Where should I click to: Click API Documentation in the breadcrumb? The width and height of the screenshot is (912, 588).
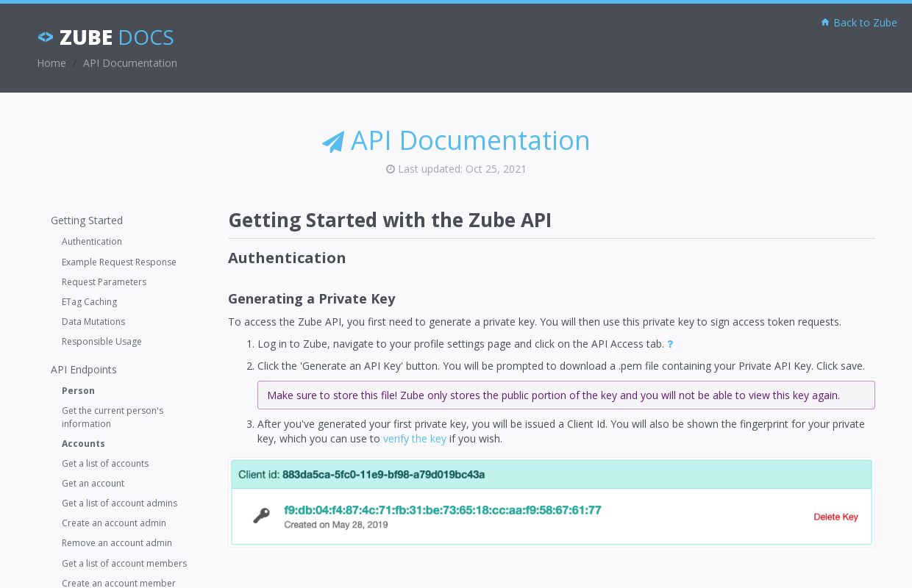point(130,63)
